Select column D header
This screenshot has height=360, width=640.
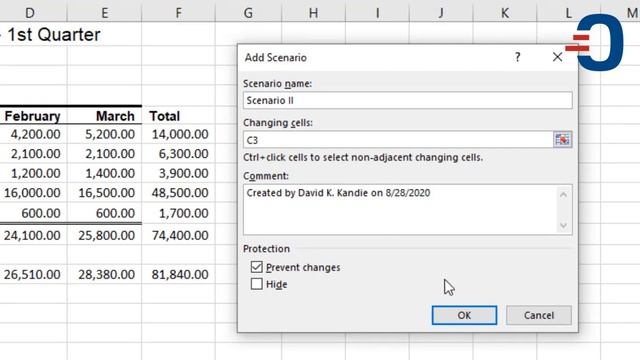click(30, 13)
